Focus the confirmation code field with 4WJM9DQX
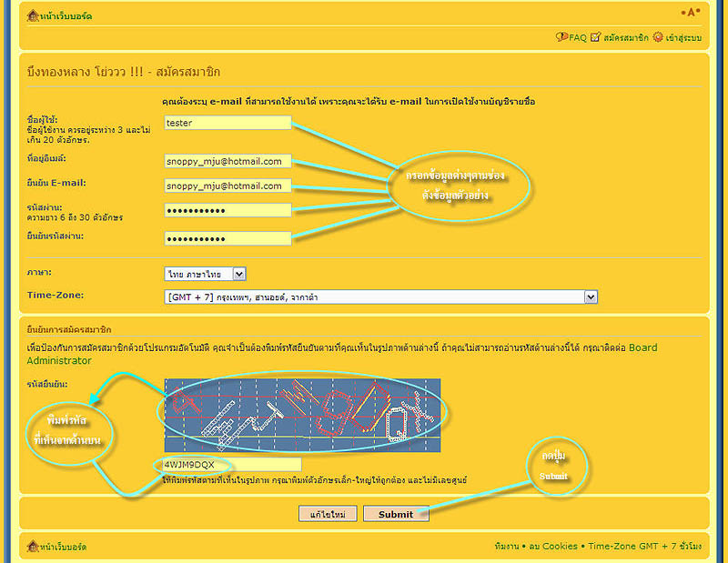 pos(232,465)
